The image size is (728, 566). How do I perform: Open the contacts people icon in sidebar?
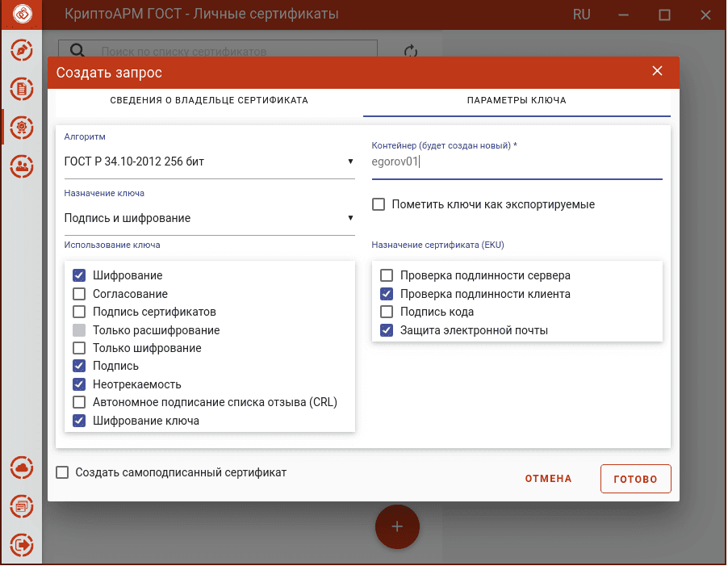pyautogui.click(x=22, y=166)
